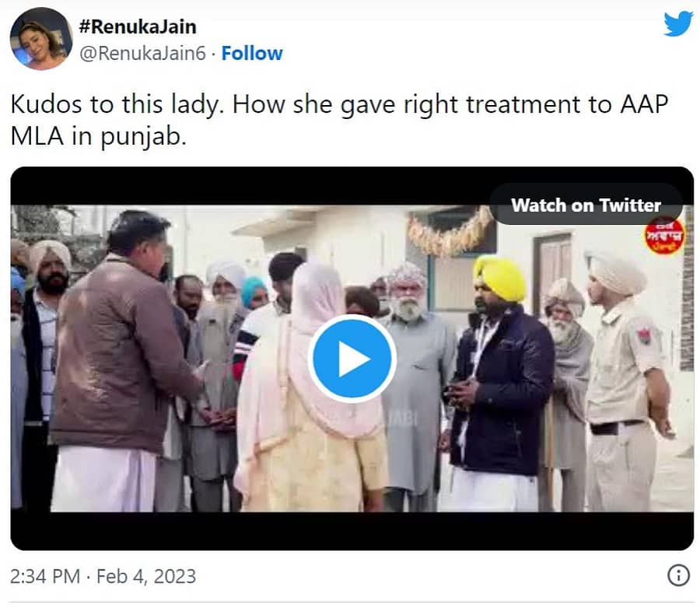This screenshot has width=700, height=607.
Task: Click the man in the brown jacket
Action: pos(117,366)
